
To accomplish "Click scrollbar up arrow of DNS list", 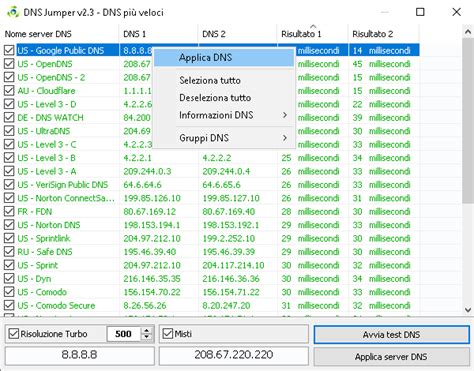I will click(x=468, y=32).
